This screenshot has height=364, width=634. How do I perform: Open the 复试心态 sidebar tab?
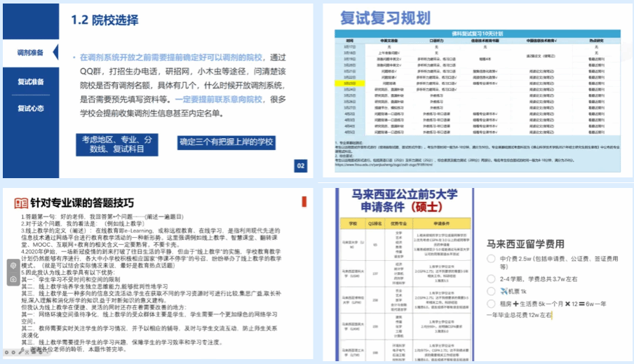pyautogui.click(x=31, y=109)
